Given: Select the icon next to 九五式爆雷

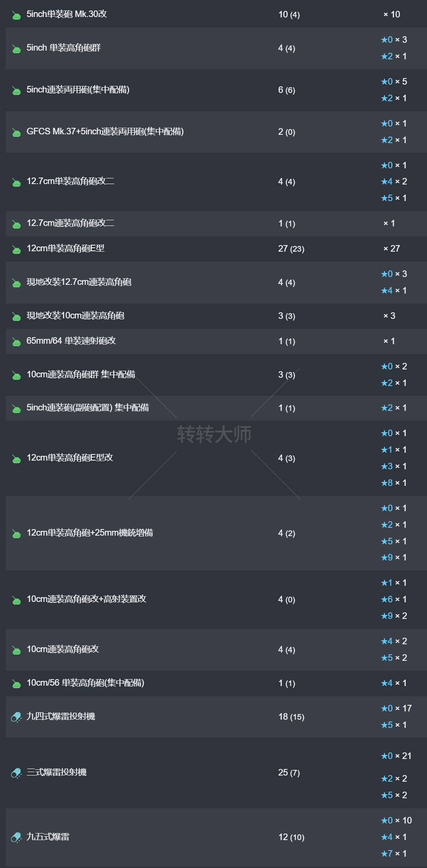Looking at the screenshot, I should point(16,837).
